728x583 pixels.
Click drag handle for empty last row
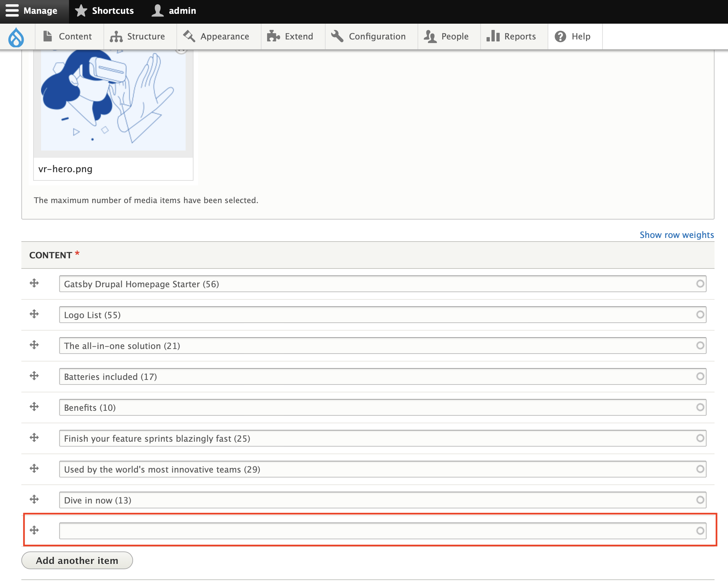[x=34, y=530]
